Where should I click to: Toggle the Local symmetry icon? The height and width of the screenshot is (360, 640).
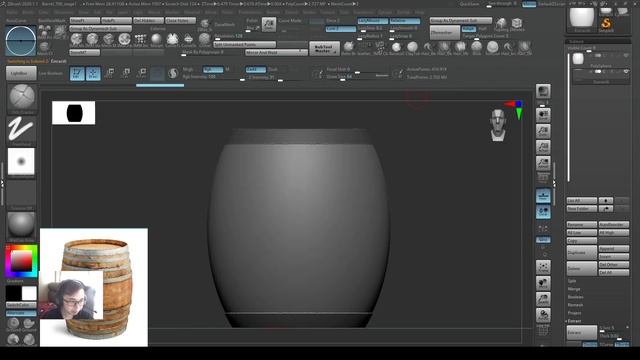click(x=543, y=212)
